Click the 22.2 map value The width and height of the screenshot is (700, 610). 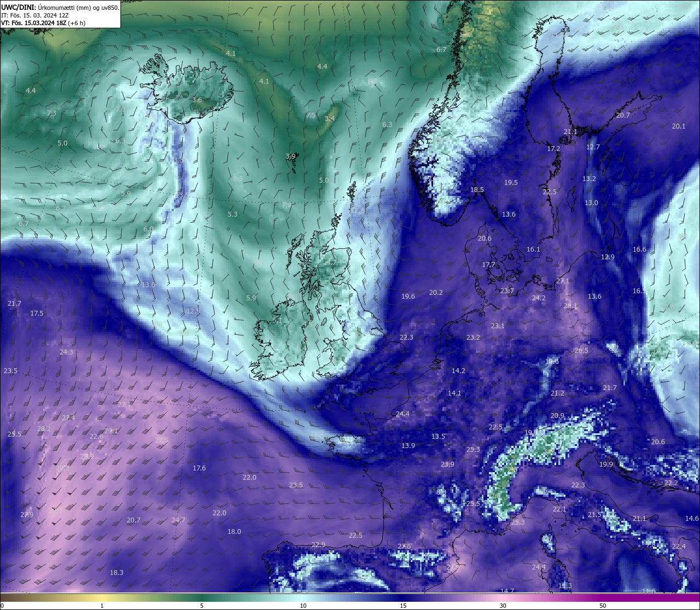671,483
